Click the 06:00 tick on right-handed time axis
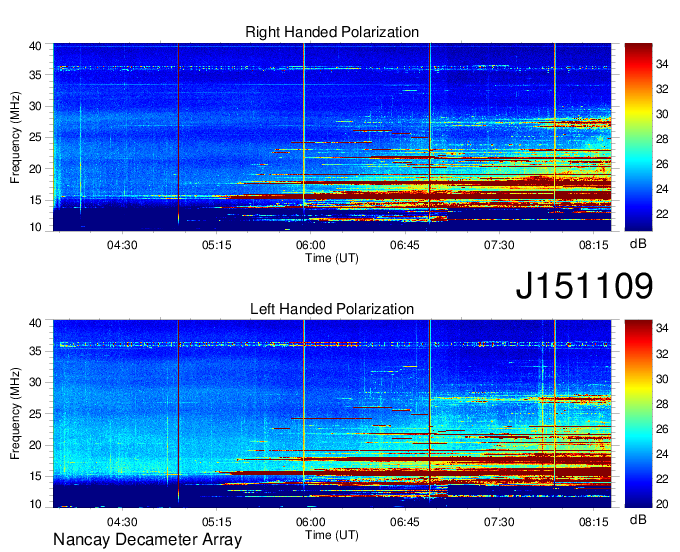Image resolution: width=680 pixels, height=552 pixels. point(311,245)
